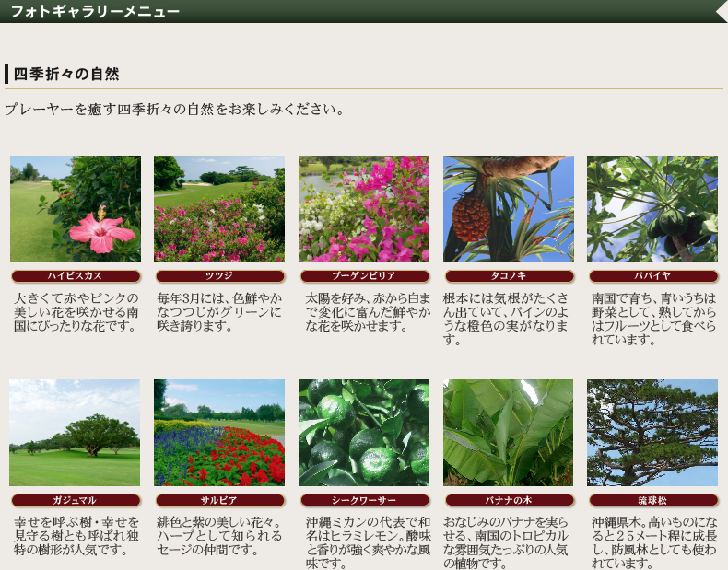Click the タコノキ label button
Image resolution: width=728 pixels, height=570 pixels.
point(510,276)
